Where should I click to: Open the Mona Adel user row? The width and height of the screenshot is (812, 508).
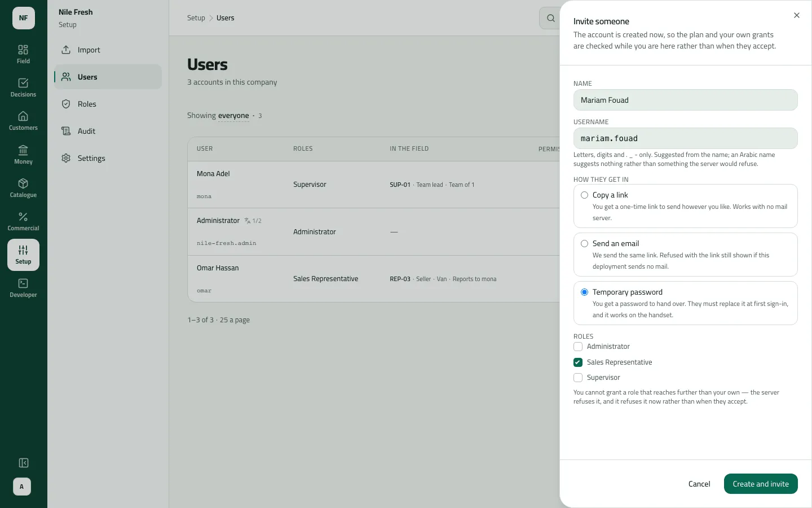pyautogui.click(x=374, y=185)
